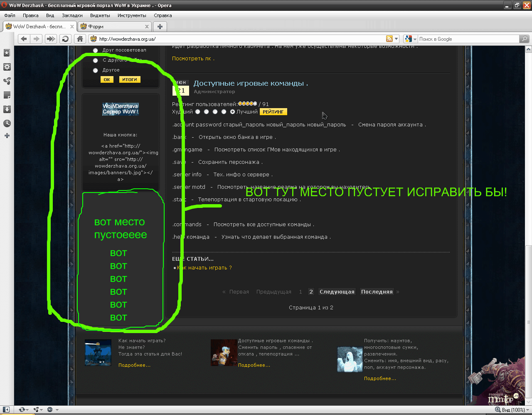Open the Виджеты menu
This screenshot has width=532, height=415.
click(x=100, y=15)
